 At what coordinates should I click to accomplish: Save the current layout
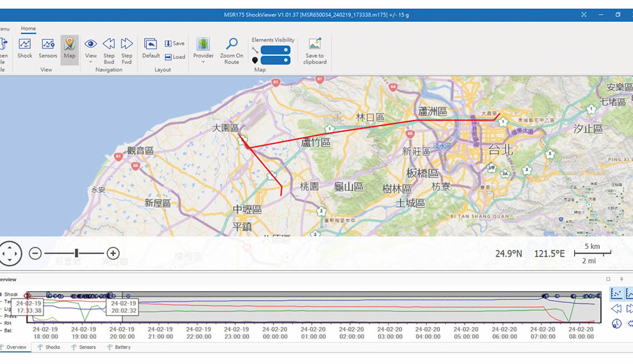point(175,43)
